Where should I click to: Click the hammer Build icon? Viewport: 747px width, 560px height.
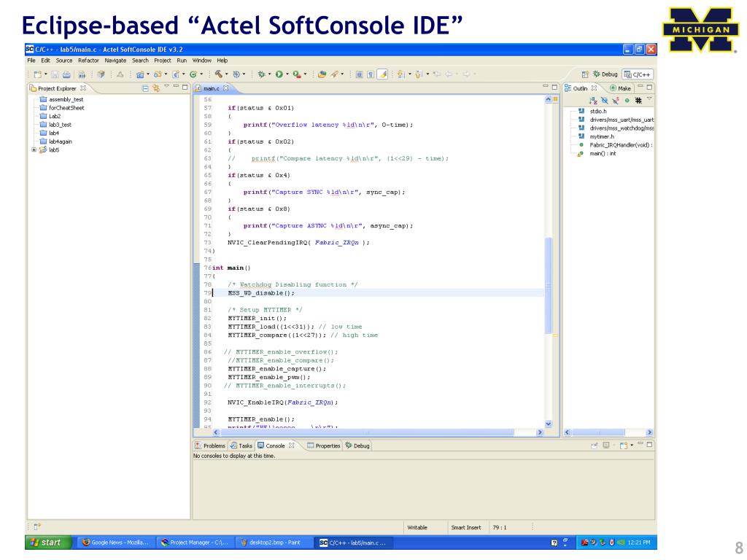pyautogui.click(x=218, y=74)
